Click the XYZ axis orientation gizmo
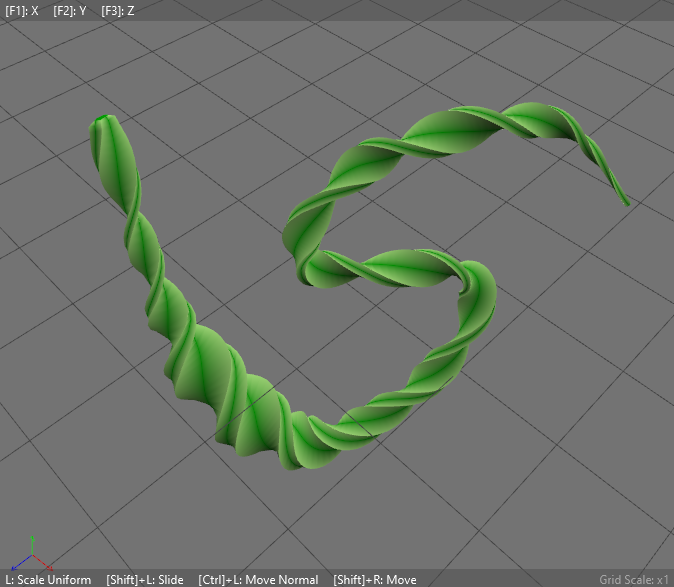The width and height of the screenshot is (674, 587). click(x=32, y=554)
